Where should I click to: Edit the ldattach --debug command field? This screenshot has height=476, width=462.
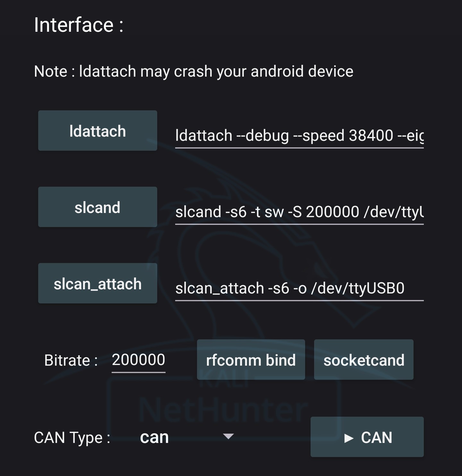click(x=299, y=136)
